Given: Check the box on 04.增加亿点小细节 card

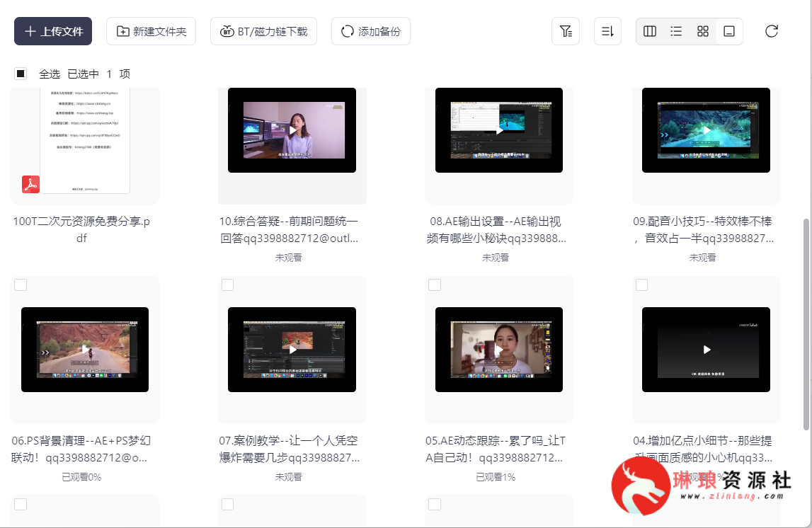Looking at the screenshot, I should pyautogui.click(x=641, y=285).
